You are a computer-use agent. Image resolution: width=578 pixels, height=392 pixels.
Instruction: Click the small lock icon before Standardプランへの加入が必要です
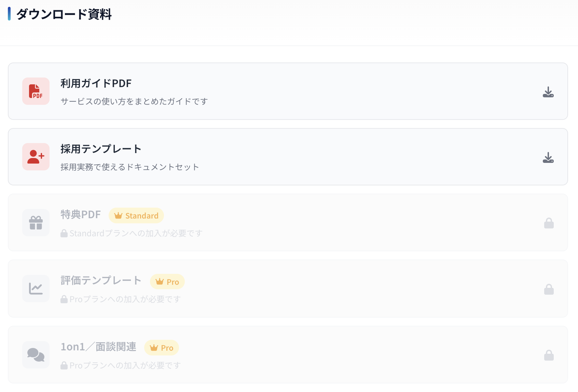[x=64, y=233]
